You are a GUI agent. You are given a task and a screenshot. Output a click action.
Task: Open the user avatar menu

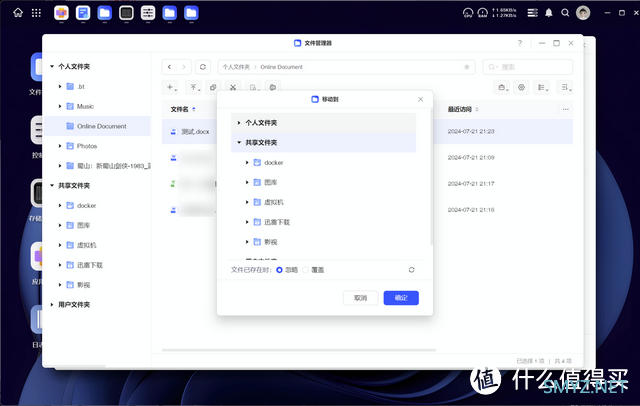pos(583,13)
